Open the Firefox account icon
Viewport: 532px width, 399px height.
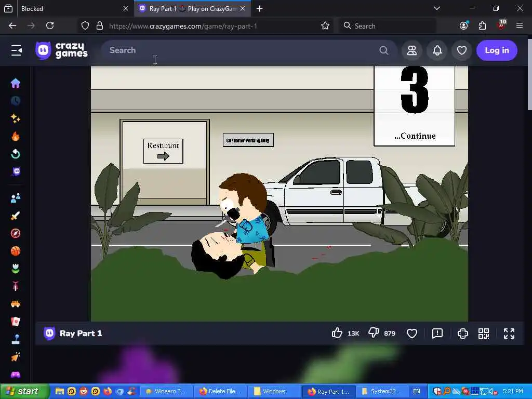point(464,26)
